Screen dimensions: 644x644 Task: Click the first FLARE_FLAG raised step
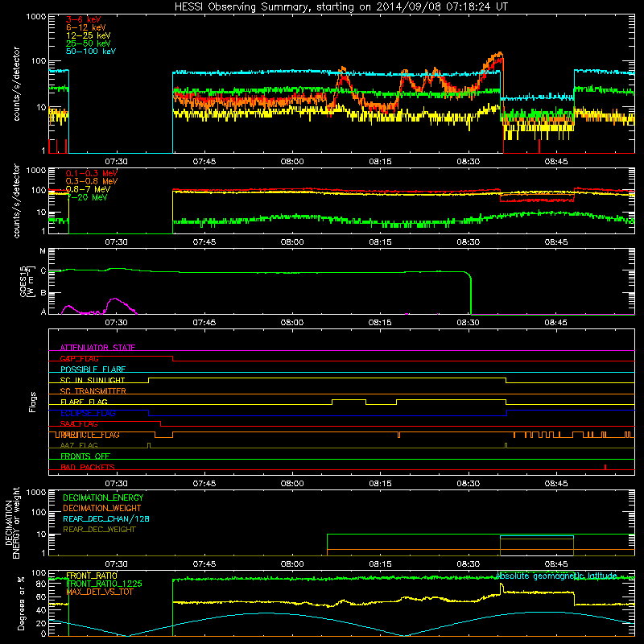349,400
